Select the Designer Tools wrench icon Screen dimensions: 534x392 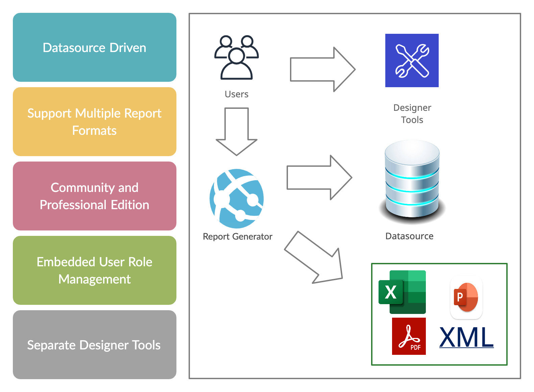pos(412,60)
